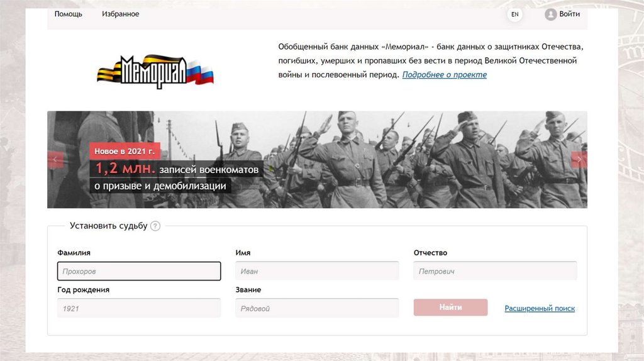Focus the Имя input field
The width and height of the screenshot is (644, 361).
tap(317, 271)
